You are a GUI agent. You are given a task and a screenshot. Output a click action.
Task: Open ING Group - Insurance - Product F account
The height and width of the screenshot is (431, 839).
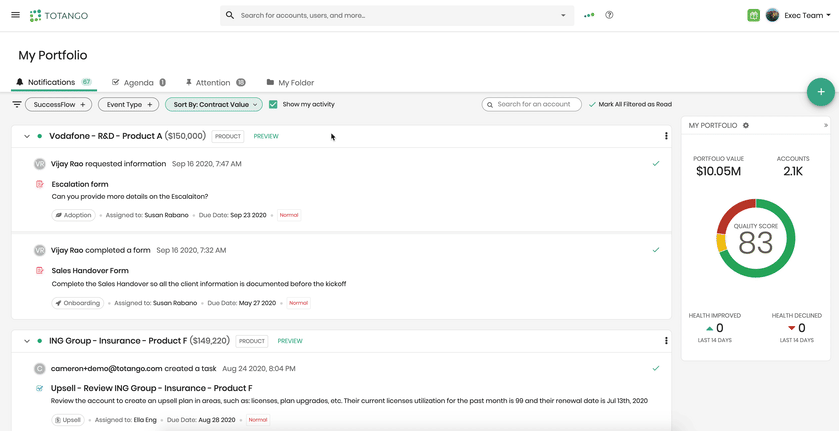point(118,341)
